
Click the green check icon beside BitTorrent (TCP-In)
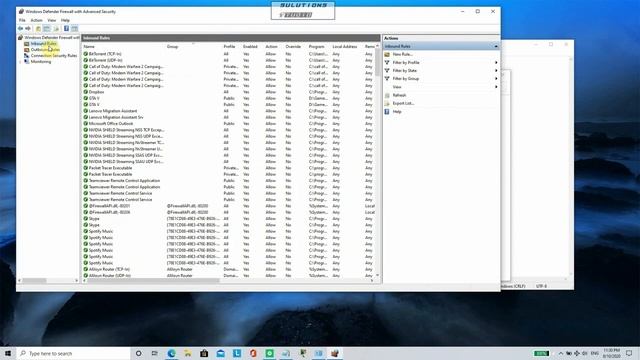86,53
